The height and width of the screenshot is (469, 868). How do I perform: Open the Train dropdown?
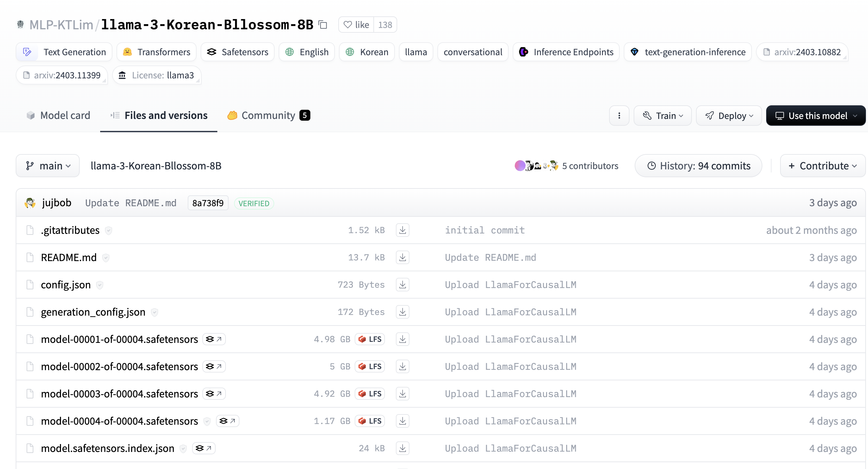(x=662, y=116)
